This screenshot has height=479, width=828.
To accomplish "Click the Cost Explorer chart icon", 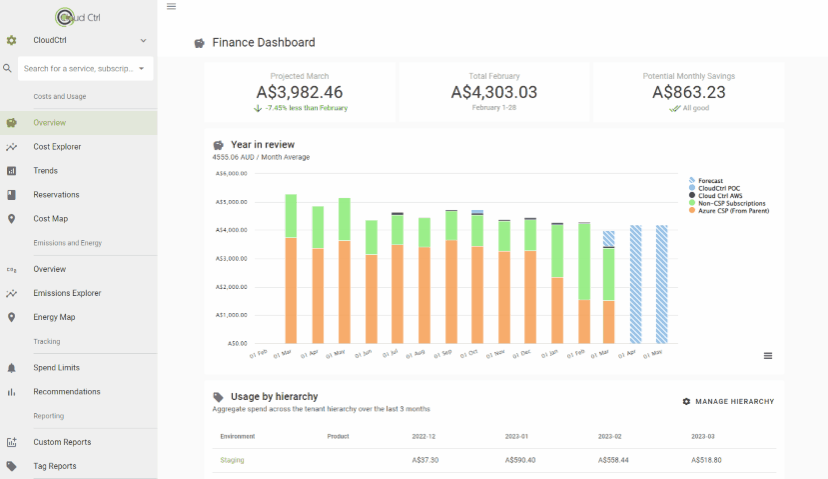I will (11, 147).
